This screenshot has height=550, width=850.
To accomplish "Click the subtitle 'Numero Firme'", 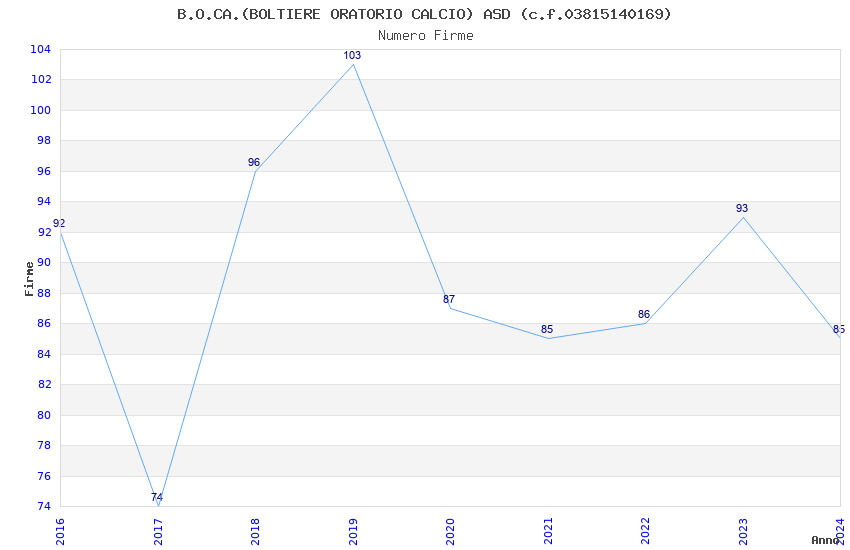I will tap(426, 36).
